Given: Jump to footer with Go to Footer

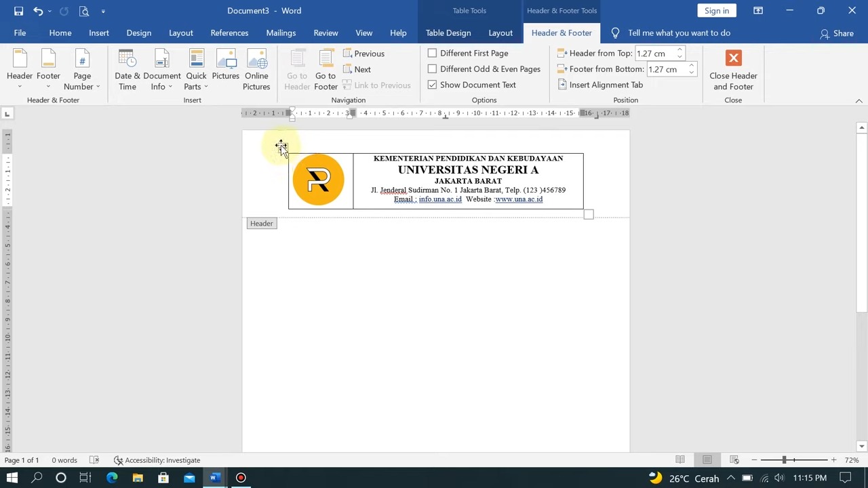Looking at the screenshot, I should click(325, 70).
